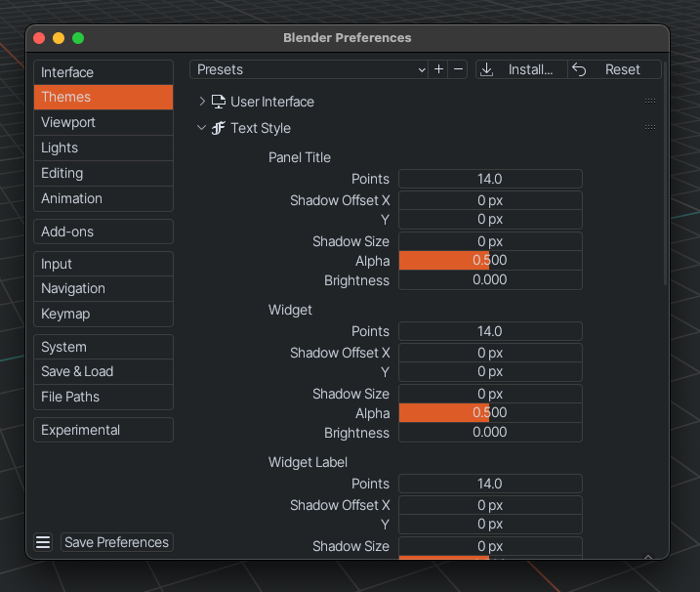This screenshot has width=700, height=592.
Task: Open the Add-ons tab
Action: [x=103, y=232]
